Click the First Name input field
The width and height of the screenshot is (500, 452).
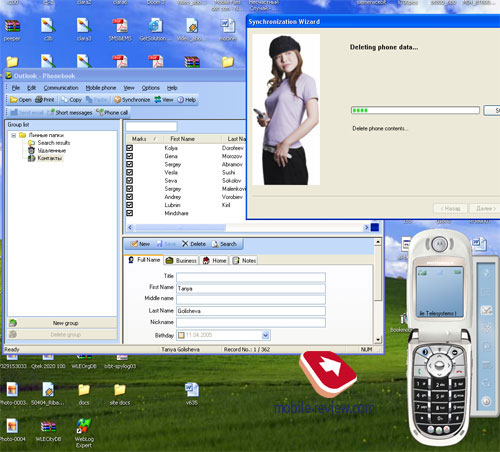tap(251, 288)
